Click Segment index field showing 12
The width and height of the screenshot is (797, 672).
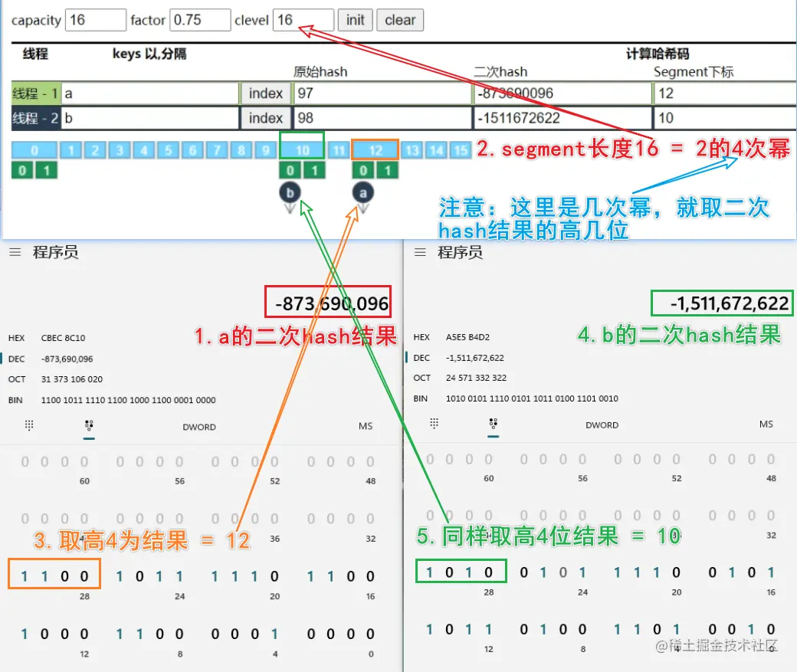coord(725,93)
